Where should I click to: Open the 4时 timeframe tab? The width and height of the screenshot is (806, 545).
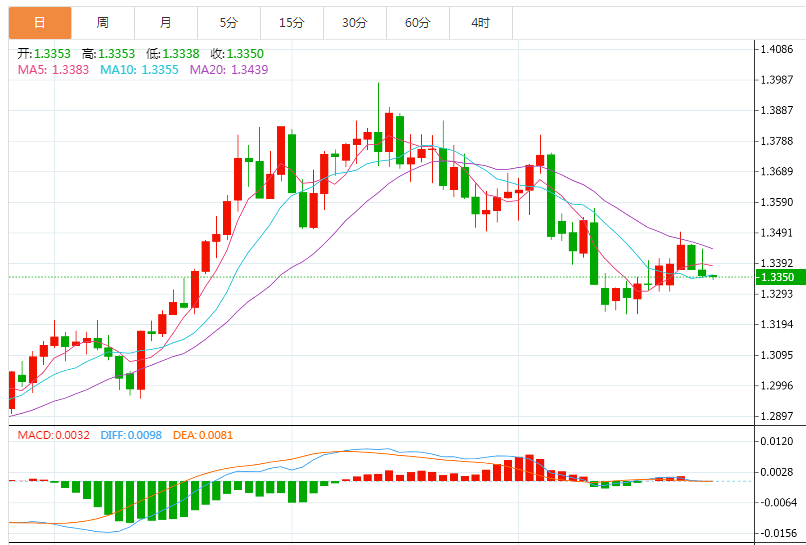pos(481,23)
